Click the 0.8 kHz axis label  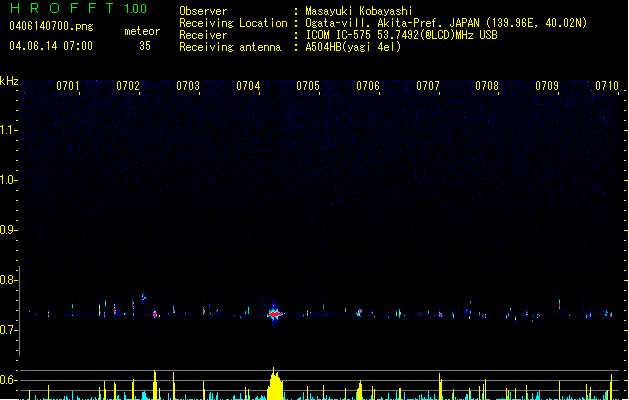(8, 280)
